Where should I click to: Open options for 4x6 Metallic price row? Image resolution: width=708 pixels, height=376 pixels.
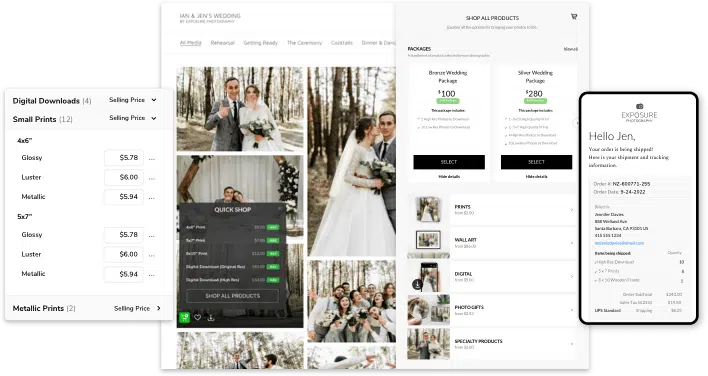(x=152, y=198)
